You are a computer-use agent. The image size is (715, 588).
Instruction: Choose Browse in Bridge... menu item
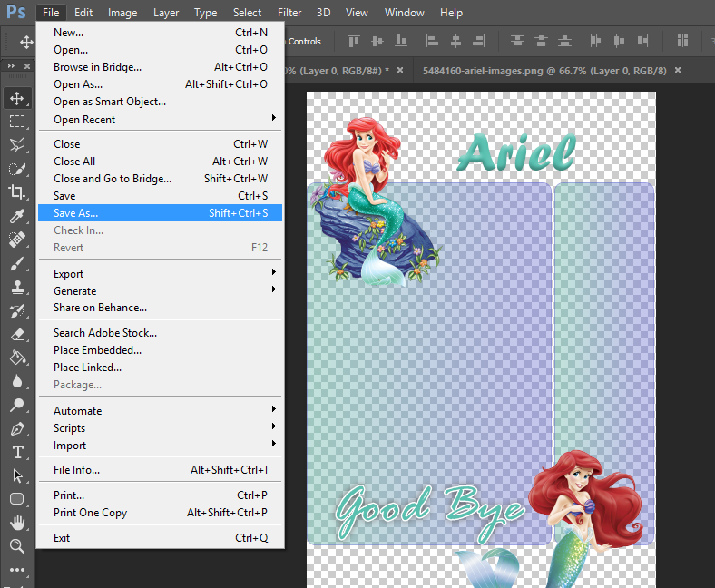point(160,67)
